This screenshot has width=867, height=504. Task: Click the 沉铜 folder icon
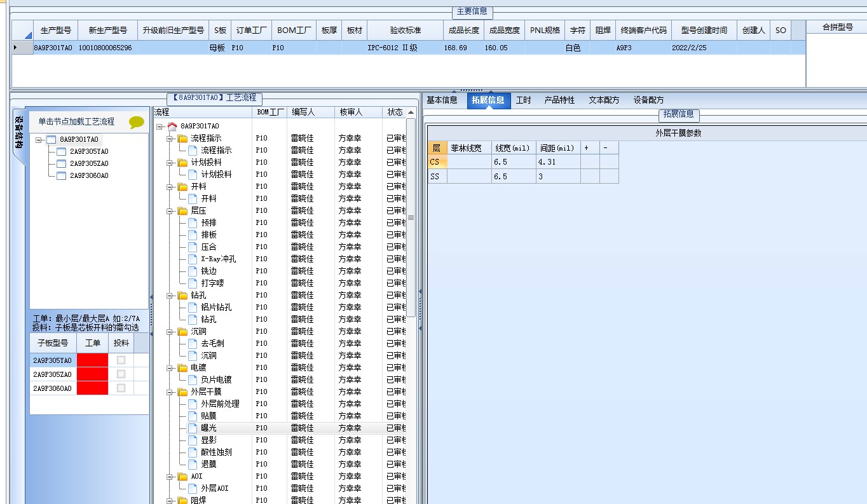click(x=183, y=332)
